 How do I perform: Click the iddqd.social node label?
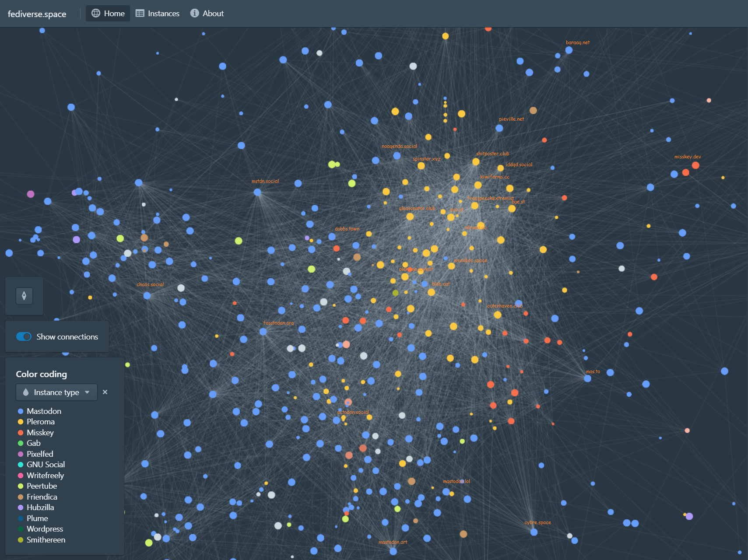519,164
